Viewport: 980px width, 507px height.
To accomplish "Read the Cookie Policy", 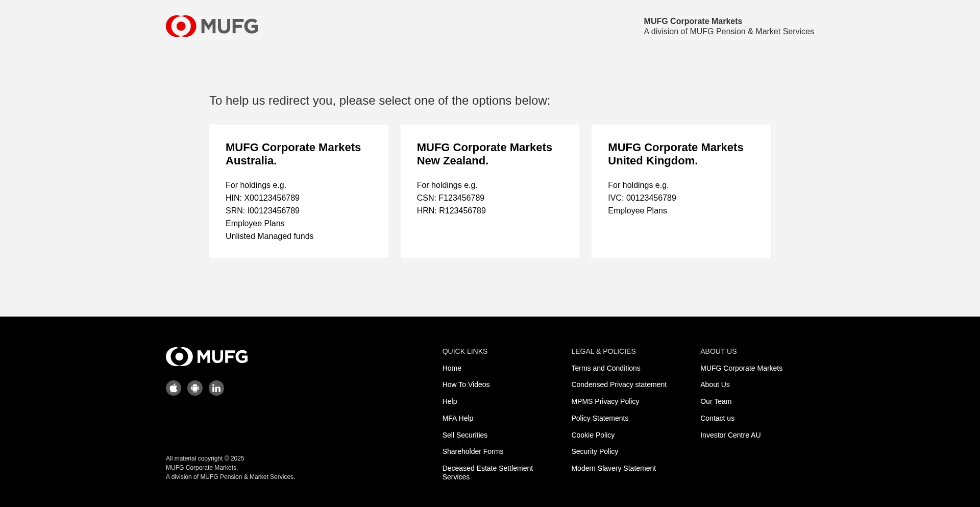I will pyautogui.click(x=593, y=435).
